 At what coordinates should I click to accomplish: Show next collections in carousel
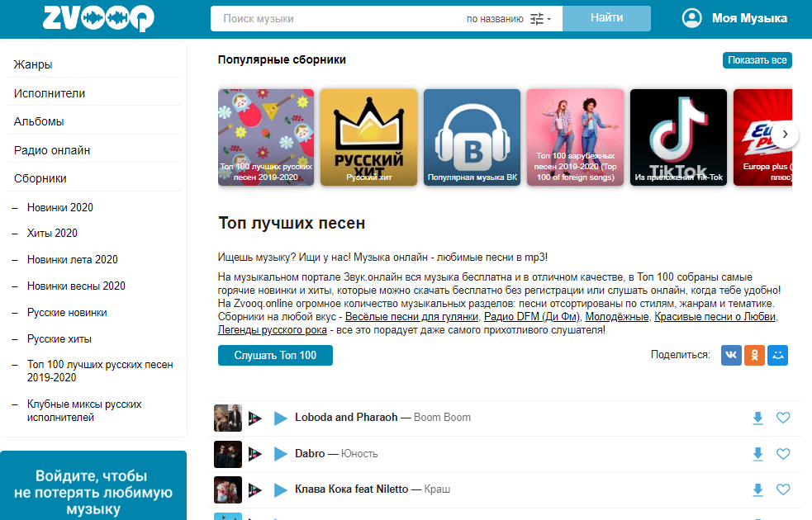pyautogui.click(x=785, y=135)
